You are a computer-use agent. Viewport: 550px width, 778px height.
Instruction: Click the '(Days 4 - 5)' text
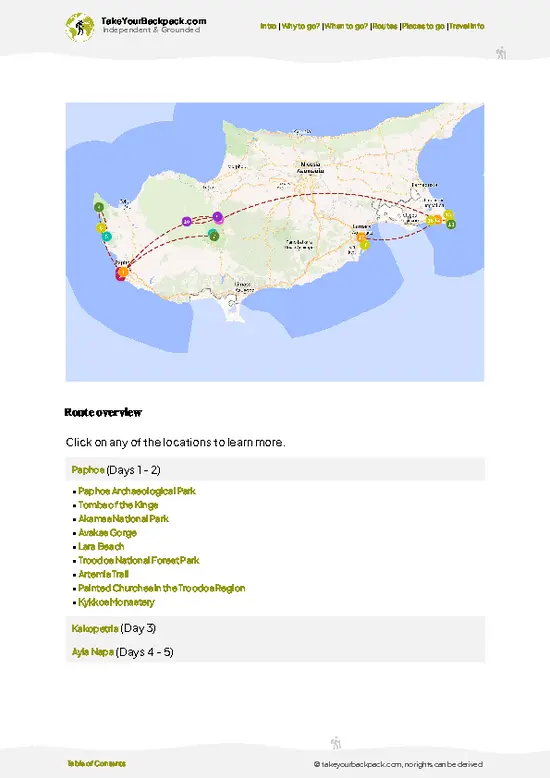144,652
